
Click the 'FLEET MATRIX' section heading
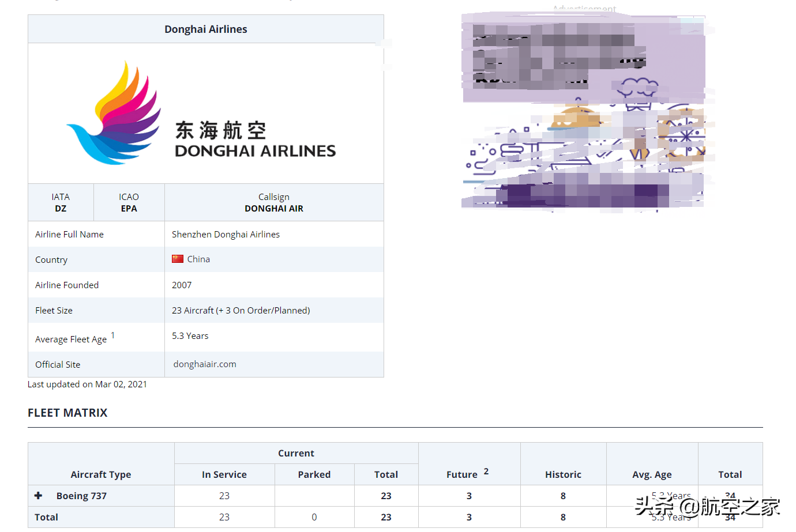click(67, 413)
